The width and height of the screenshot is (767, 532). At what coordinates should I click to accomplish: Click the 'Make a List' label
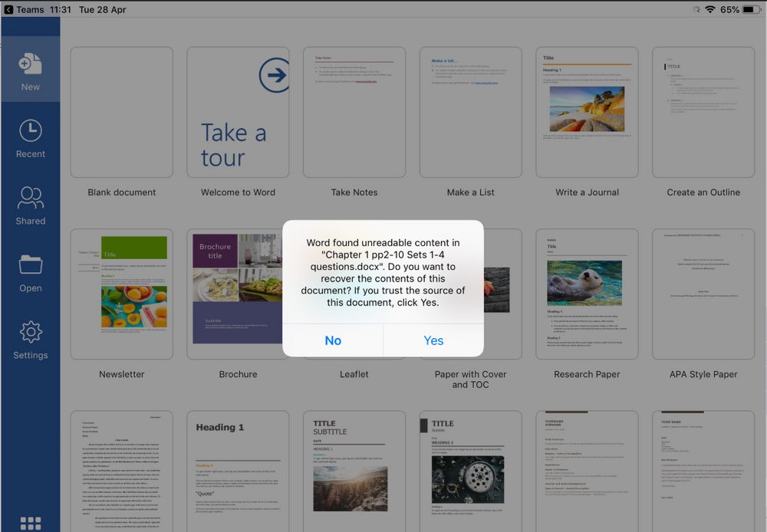pyautogui.click(x=471, y=192)
